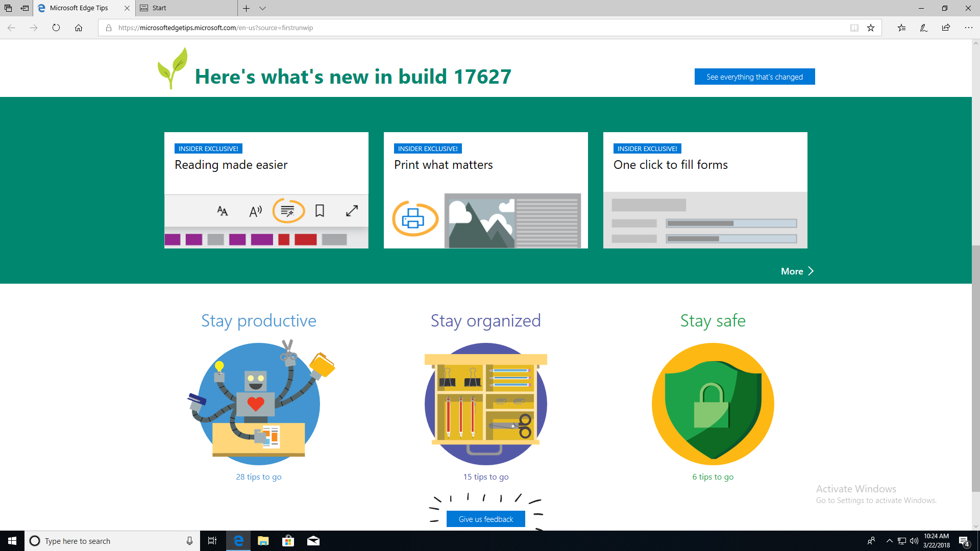Screen dimensions: 980x551
Task: Click the bookmark icon in card
Action: [x=320, y=211]
